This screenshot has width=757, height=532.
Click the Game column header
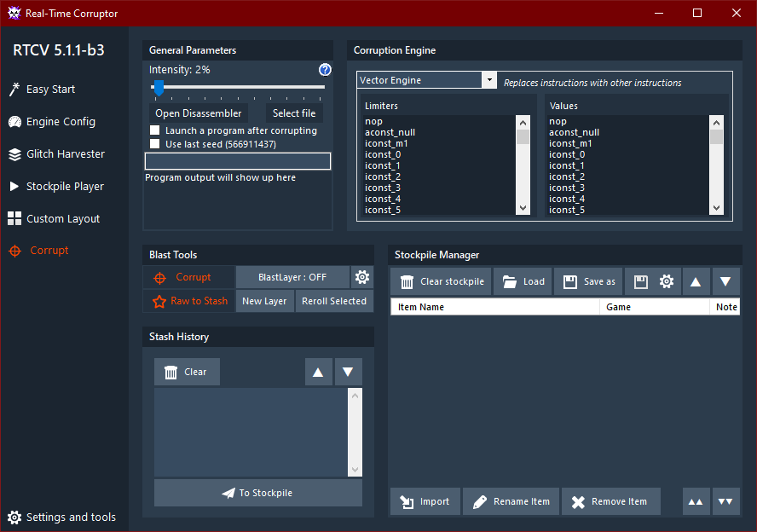tap(655, 307)
